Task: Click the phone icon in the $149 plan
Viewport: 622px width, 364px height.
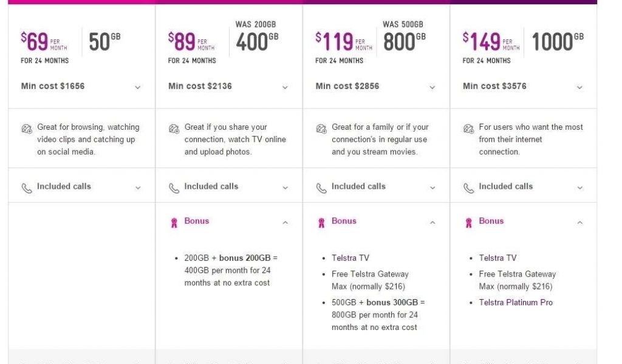Action: (x=468, y=188)
